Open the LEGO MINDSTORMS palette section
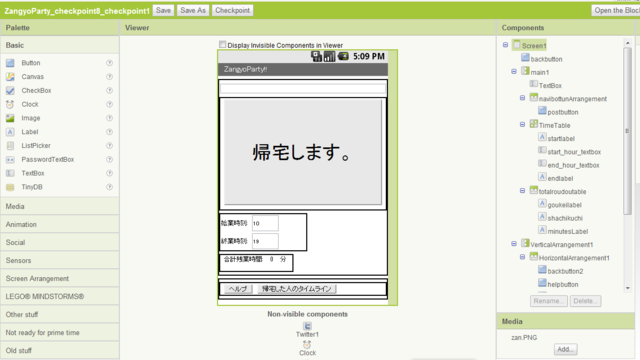The width and height of the screenshot is (640, 360). pyautogui.click(x=60, y=296)
